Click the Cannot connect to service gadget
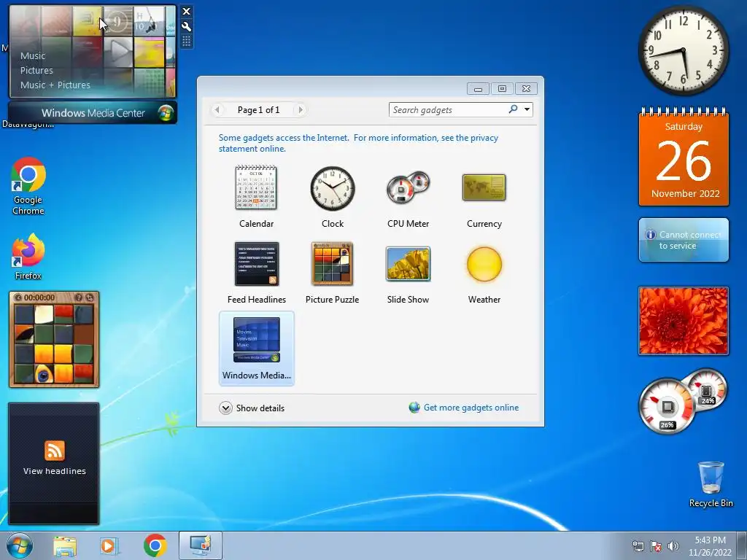Screen dimensions: 747x560 684,240
